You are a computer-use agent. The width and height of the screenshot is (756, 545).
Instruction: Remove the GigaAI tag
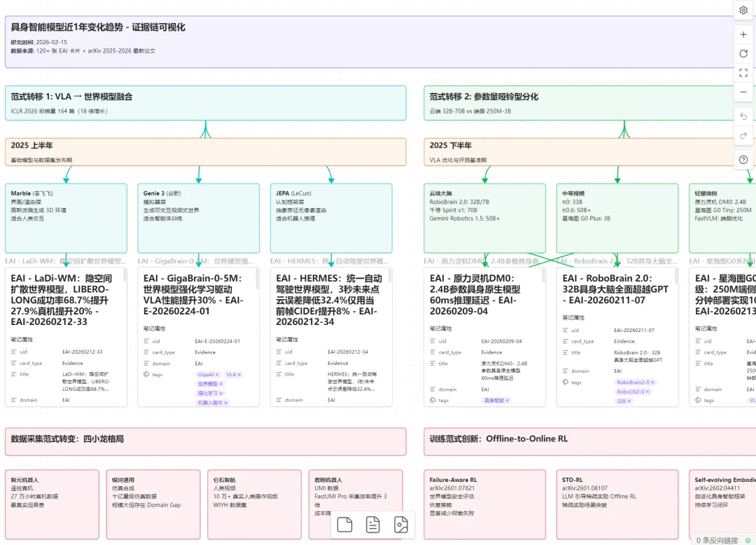click(x=217, y=375)
